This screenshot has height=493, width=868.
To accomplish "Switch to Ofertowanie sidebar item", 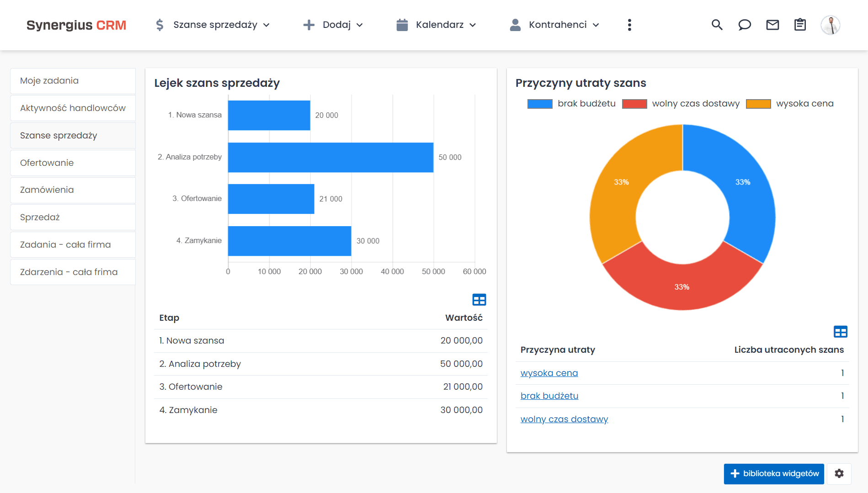I will coord(73,163).
